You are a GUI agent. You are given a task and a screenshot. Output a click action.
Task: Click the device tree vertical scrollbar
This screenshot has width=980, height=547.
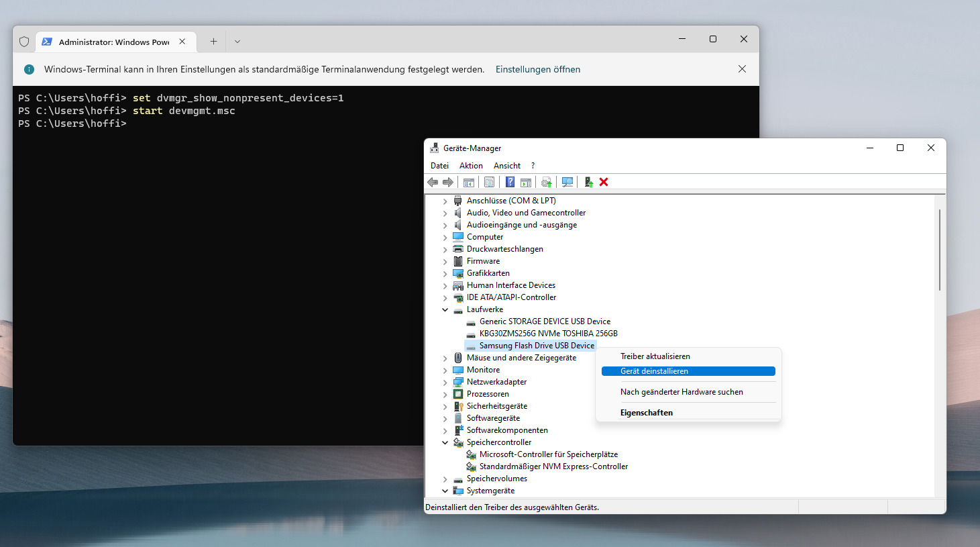[940, 250]
